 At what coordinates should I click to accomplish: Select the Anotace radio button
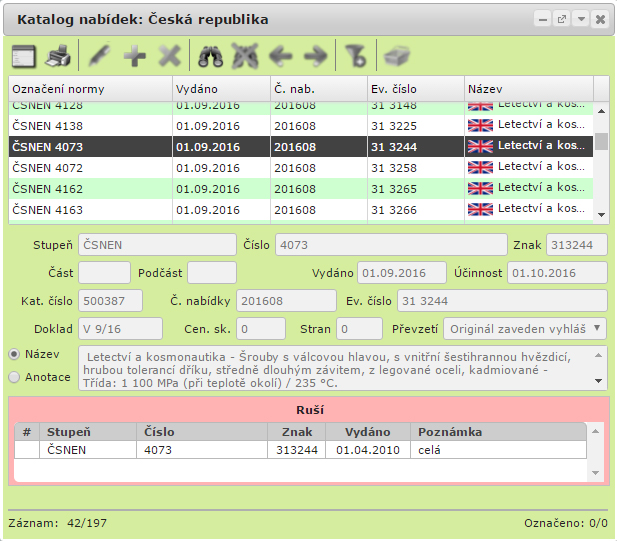click(x=15, y=377)
